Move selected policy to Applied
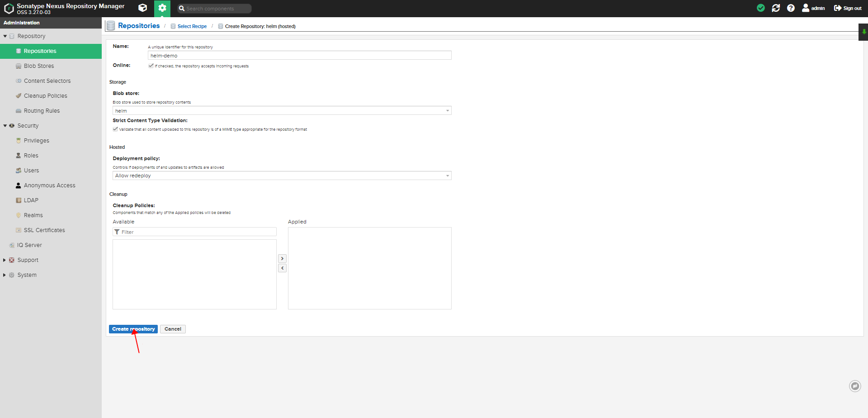This screenshot has width=868, height=418. pyautogui.click(x=282, y=259)
